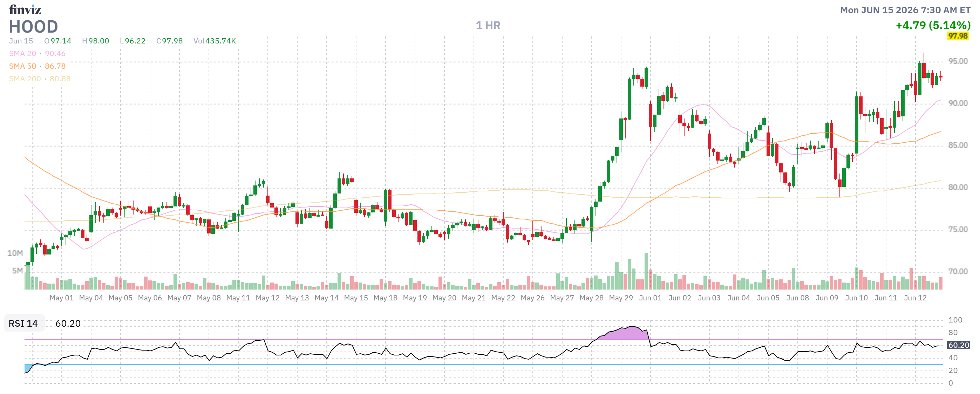This screenshot has width=980, height=394.
Task: Click the Jun 10 date label
Action: pos(857,298)
